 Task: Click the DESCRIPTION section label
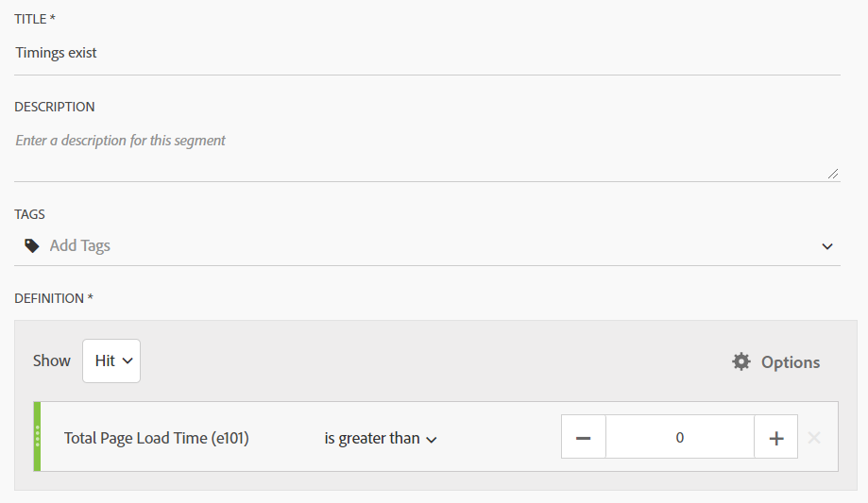tap(55, 107)
